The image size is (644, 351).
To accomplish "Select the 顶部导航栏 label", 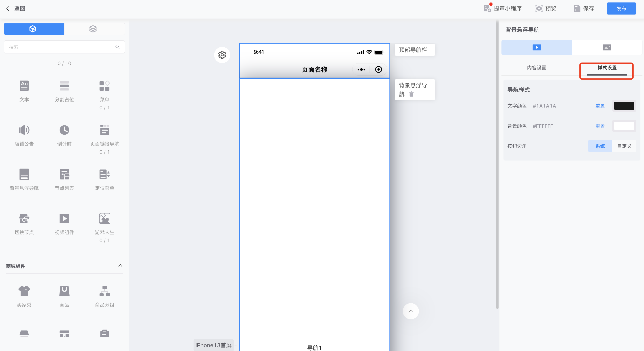I will pos(414,50).
